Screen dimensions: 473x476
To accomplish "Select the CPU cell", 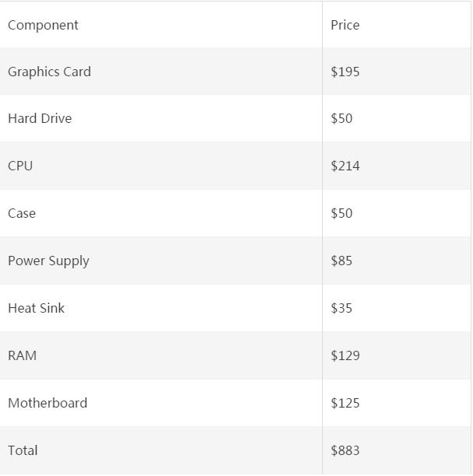I will (x=20, y=166).
